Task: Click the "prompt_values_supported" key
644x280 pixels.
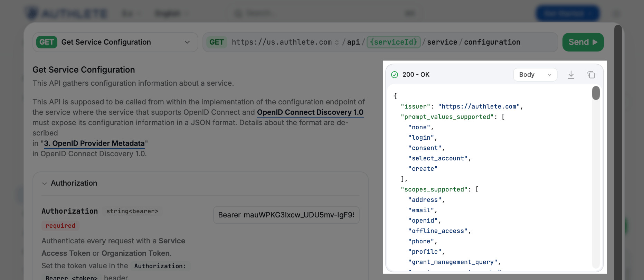Action: click(x=447, y=117)
